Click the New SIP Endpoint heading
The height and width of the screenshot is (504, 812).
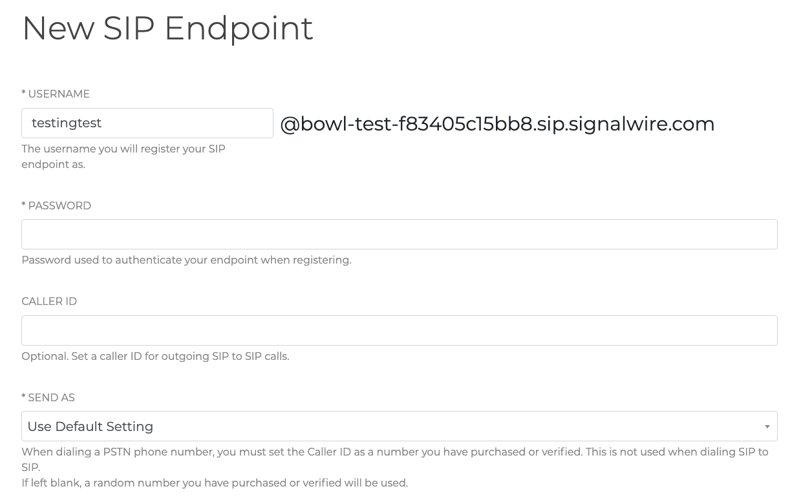tap(167, 28)
